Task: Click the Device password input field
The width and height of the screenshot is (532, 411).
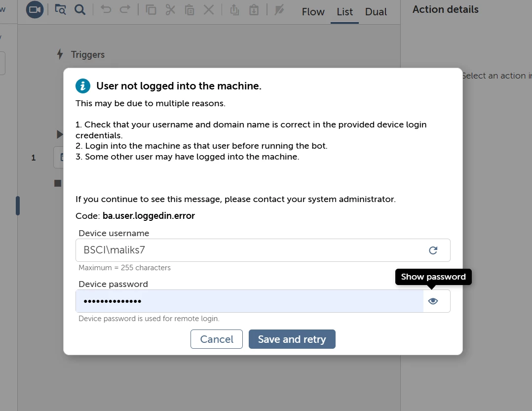Action: (249, 301)
